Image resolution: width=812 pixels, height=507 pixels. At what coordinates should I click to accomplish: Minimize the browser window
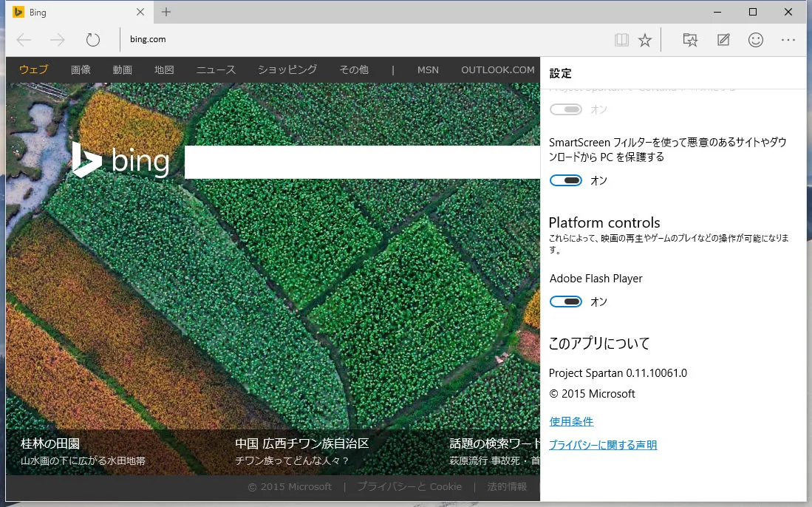click(x=717, y=12)
